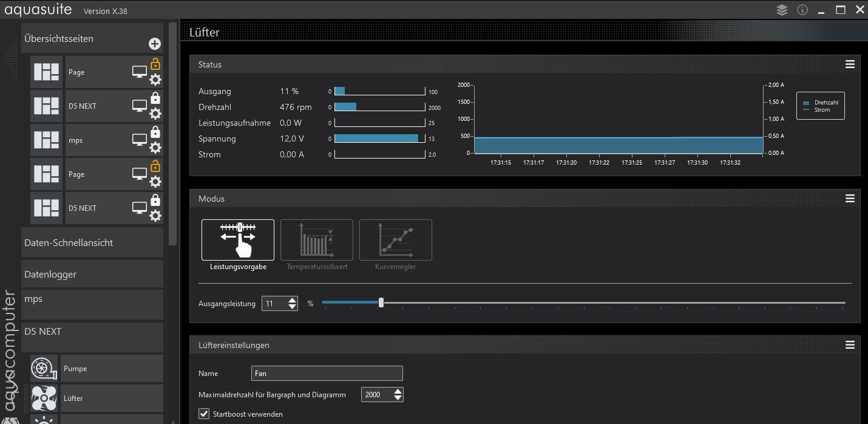Open gear settings of Page row below mps
This screenshot has width=868, height=424.
point(155,181)
